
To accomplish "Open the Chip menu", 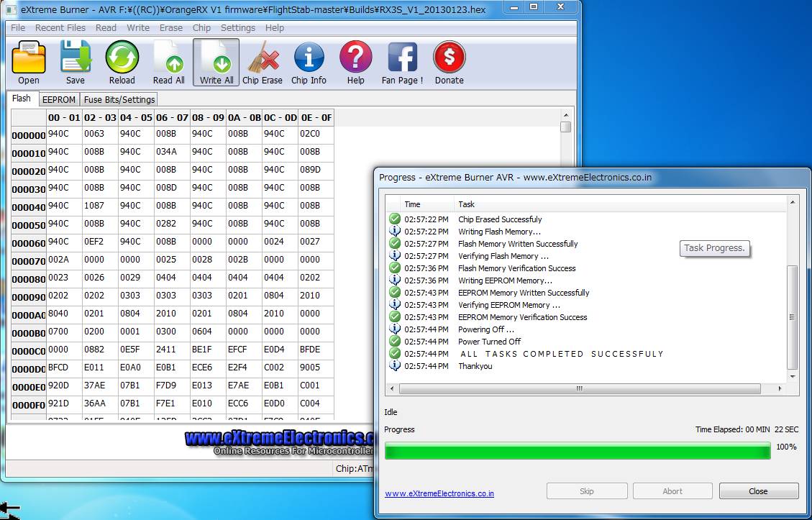I will (201, 28).
